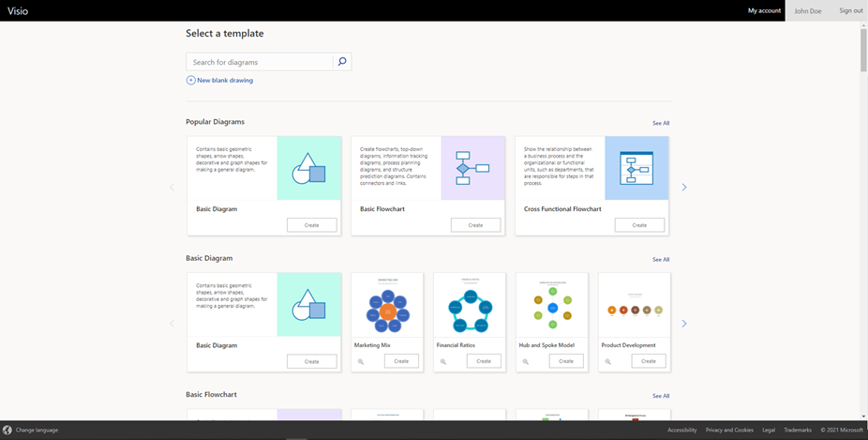Click magnifier icon under Financial Ratios
Image resolution: width=868 pixels, height=440 pixels.
(443, 361)
